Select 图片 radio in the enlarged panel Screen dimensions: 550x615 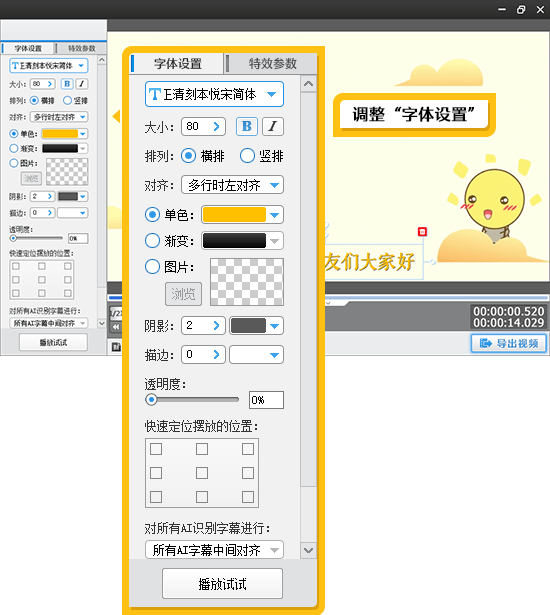pyautogui.click(x=152, y=267)
